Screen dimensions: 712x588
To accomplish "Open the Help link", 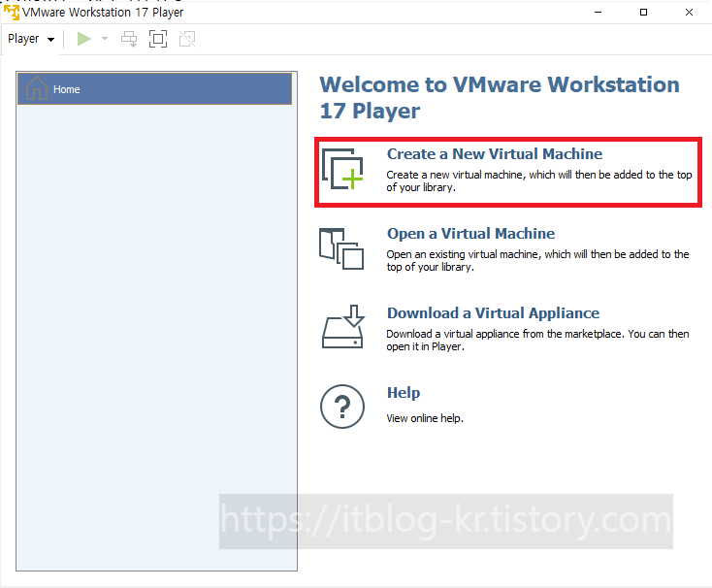I will coord(404,393).
